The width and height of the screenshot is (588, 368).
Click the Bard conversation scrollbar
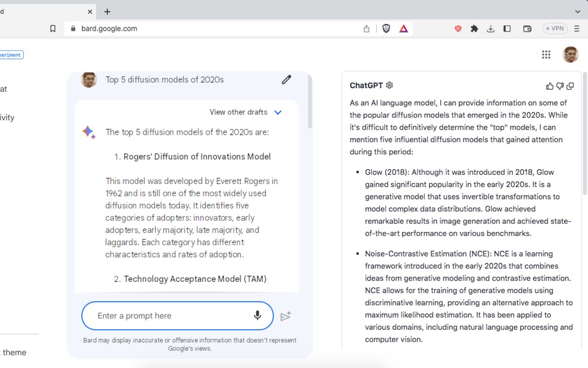pyautogui.click(x=310, y=102)
